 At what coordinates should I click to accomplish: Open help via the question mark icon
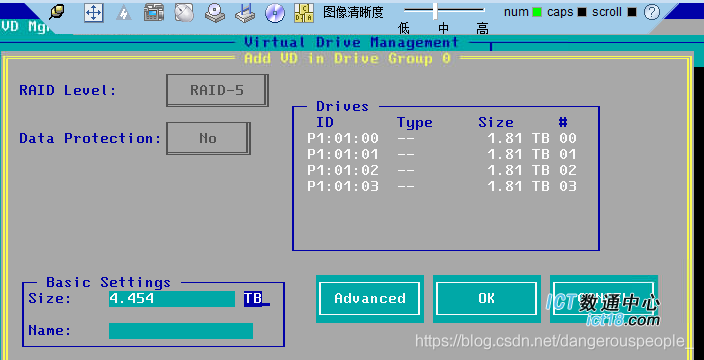click(652, 12)
